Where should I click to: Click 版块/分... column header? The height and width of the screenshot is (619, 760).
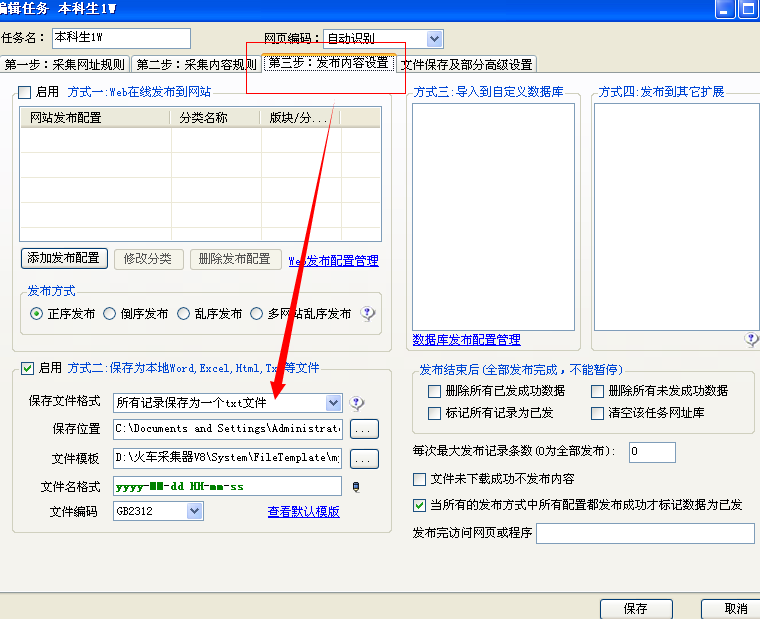coord(301,118)
